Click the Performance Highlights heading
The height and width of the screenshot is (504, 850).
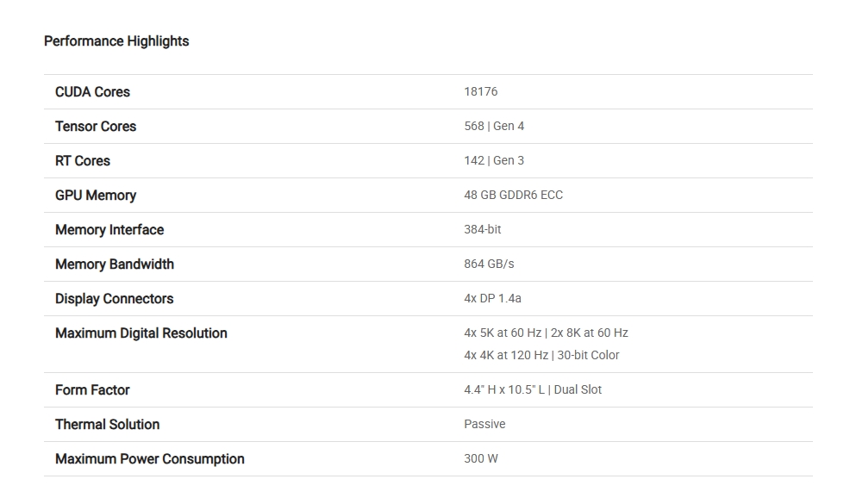point(116,41)
